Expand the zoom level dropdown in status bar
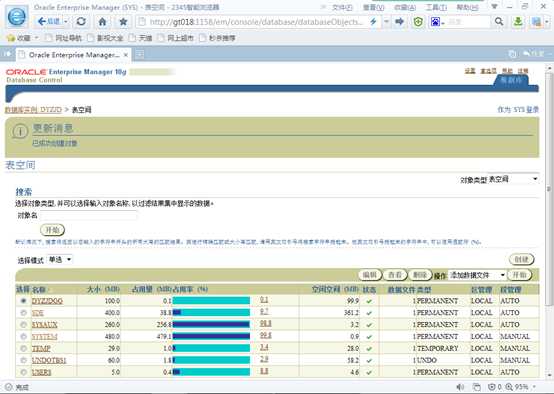Image resolution: width=554 pixels, height=394 pixels. (x=534, y=387)
